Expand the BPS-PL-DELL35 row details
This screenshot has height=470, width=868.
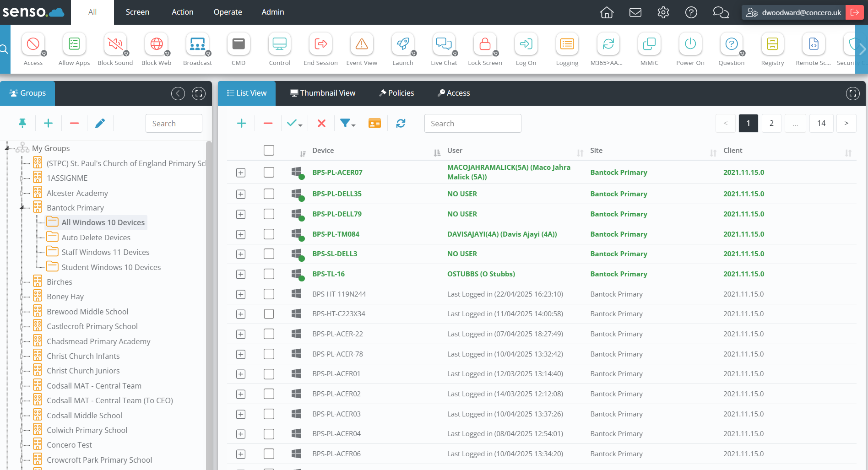tap(241, 194)
